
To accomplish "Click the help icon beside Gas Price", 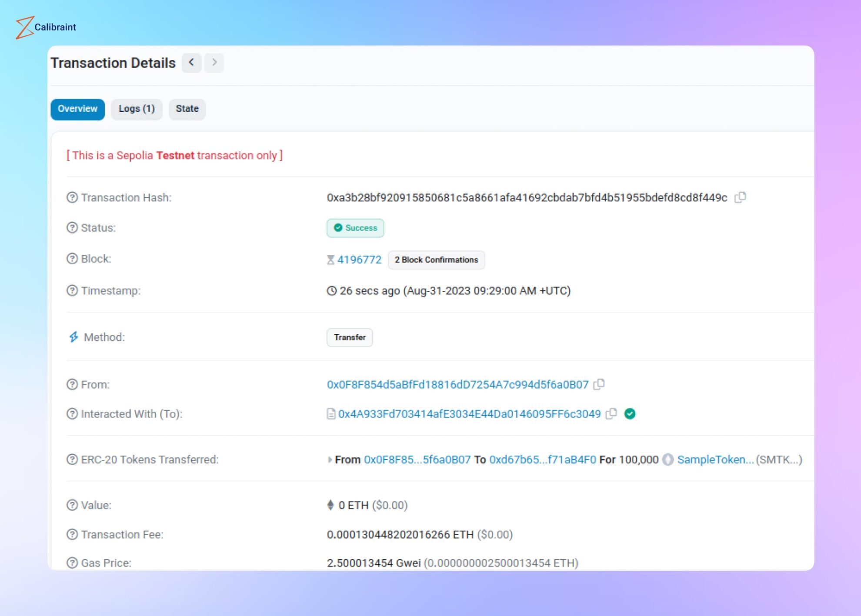I will click(x=72, y=562).
